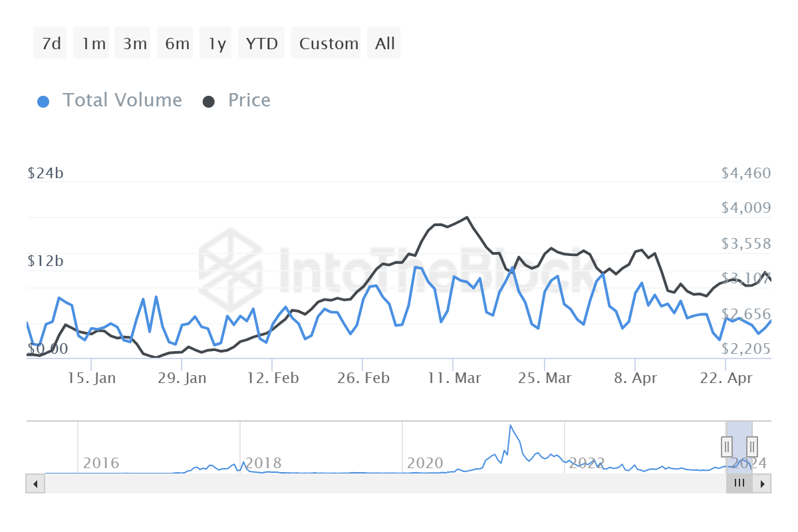This screenshot has width=798, height=532.
Task: Click the blue Total Volume legend dot
Action: (43, 102)
